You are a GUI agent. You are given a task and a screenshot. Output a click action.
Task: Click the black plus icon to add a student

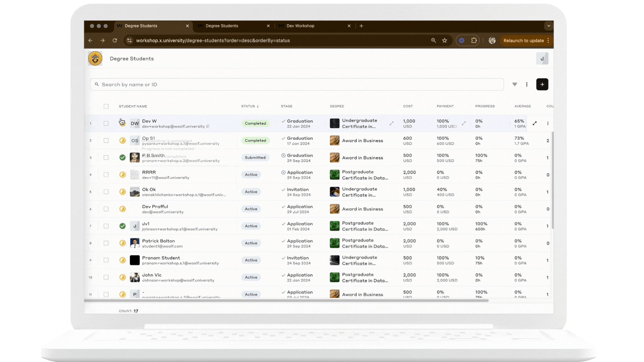coord(542,84)
